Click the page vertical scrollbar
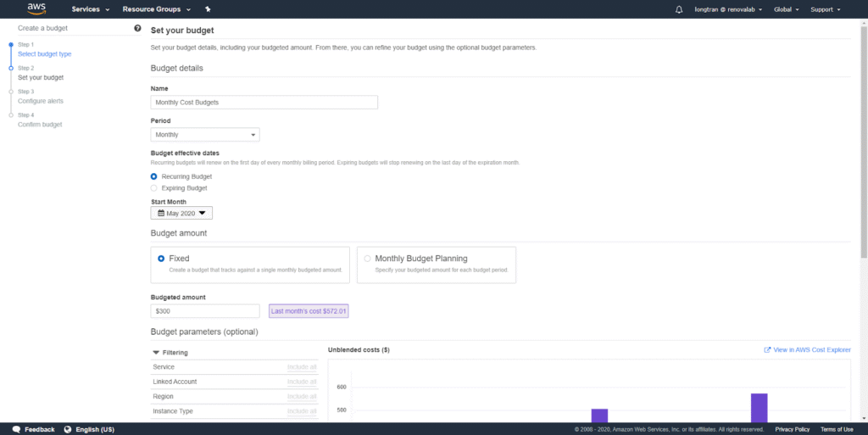Screen dimensions: 868x435 coord(864,141)
